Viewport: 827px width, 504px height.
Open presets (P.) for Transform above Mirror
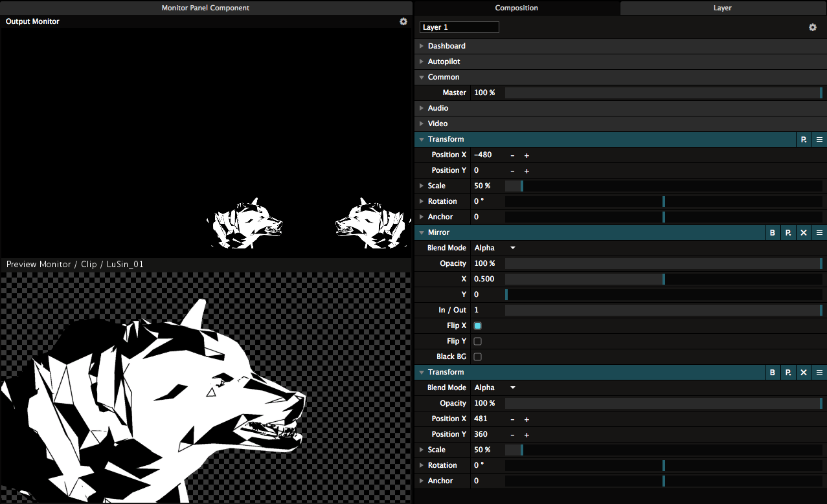(804, 139)
